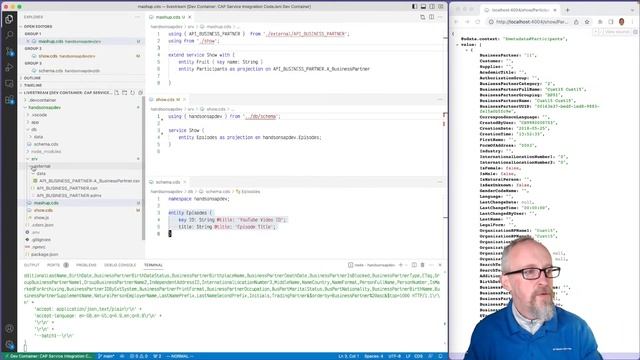This screenshot has height=360, width=640.
Task: Go back in the browser
Action: [x=456, y=22]
